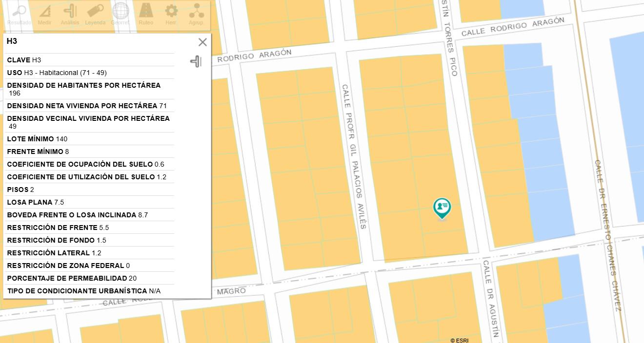Image resolution: width=644 pixels, height=343 pixels.
Task: Open the Georref globe tool
Action: point(121,15)
